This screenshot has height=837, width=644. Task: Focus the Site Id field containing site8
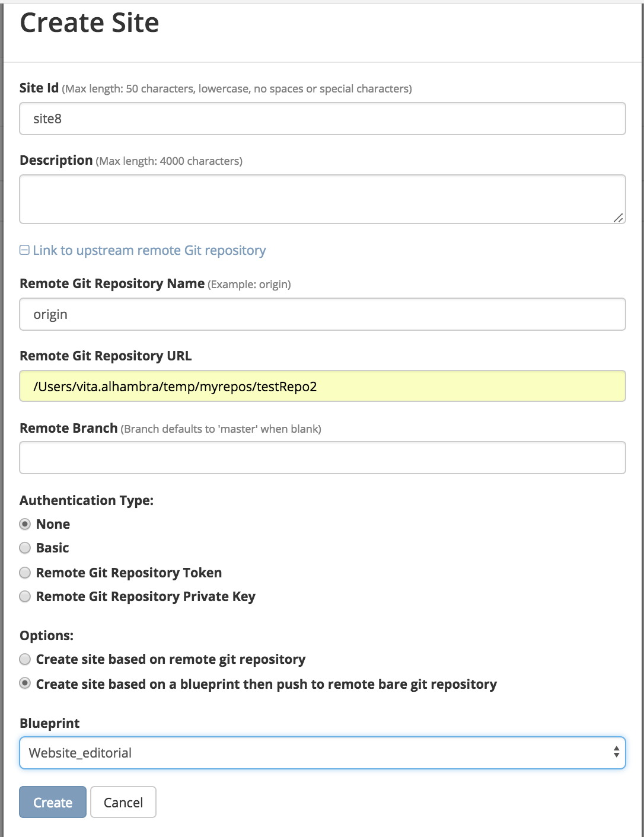point(323,119)
